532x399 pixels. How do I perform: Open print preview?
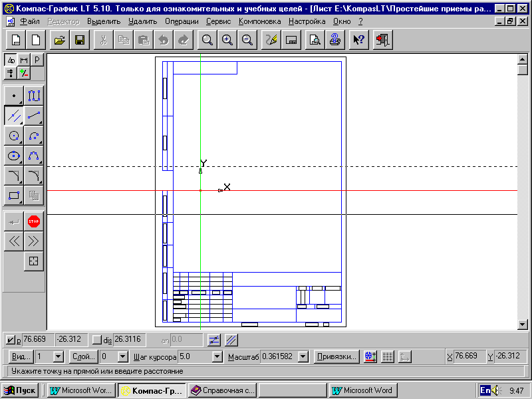[315, 40]
